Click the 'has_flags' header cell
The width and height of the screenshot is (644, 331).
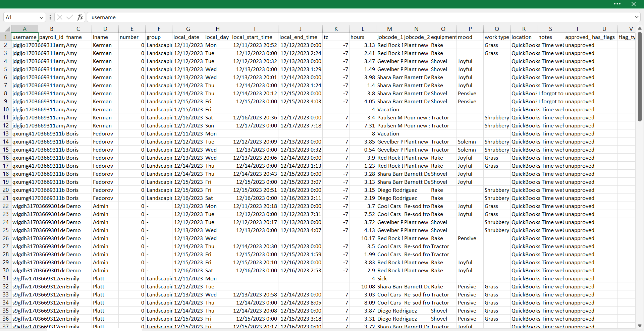(604, 37)
